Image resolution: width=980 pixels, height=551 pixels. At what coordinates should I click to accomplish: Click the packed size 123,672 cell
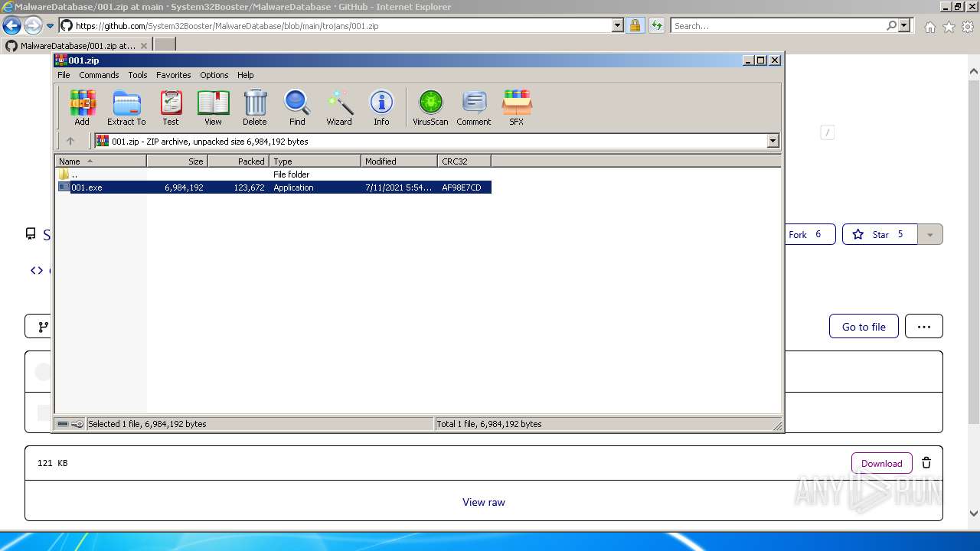[x=250, y=187]
